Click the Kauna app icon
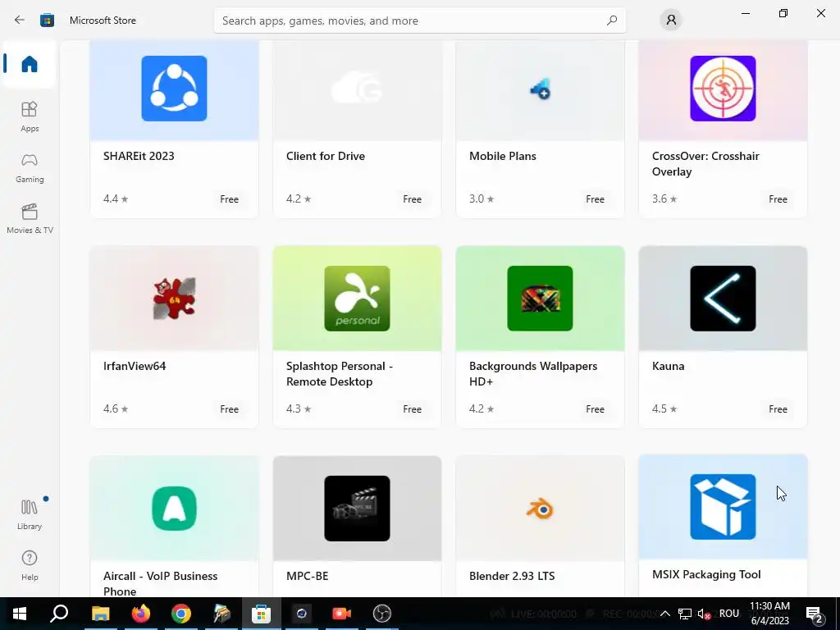The height and width of the screenshot is (630, 840). pyautogui.click(x=723, y=299)
